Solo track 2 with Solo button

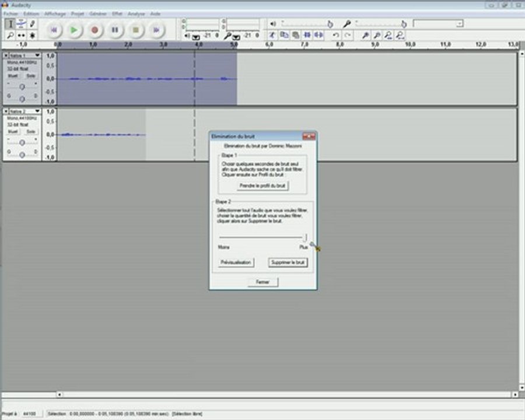tap(31, 132)
